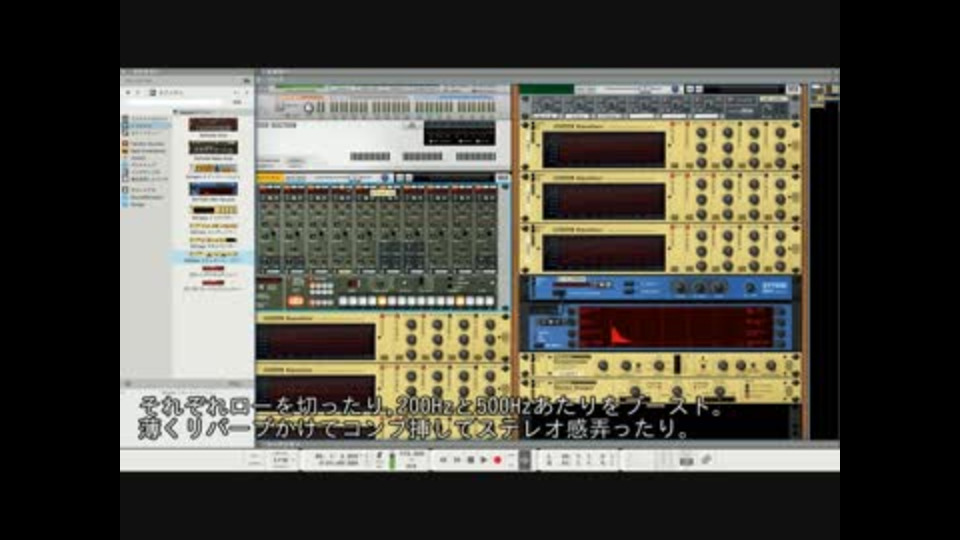The height and width of the screenshot is (540, 960).
Task: Adjust top-left knob of first right-rack Equalizer
Action: [x=702, y=133]
